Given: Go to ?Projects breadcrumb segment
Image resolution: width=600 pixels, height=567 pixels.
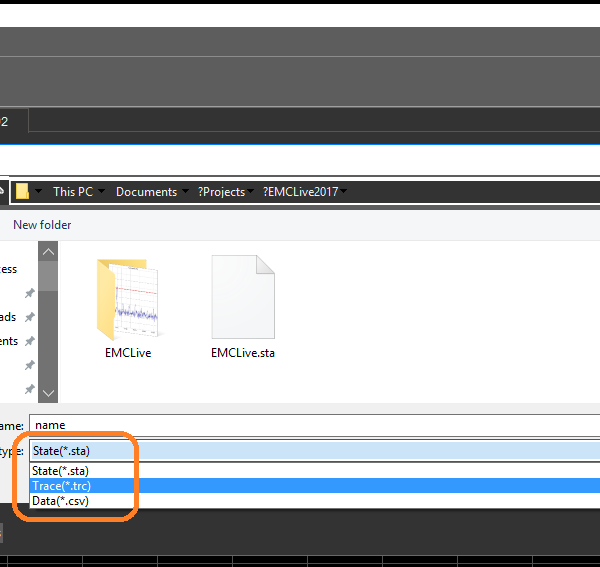Looking at the screenshot, I should (221, 192).
